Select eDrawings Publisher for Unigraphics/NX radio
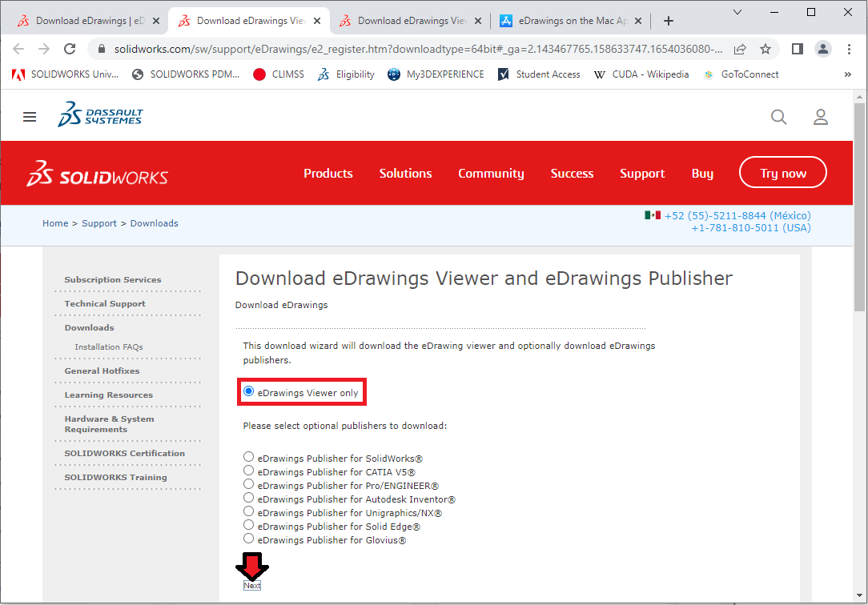The image size is (868, 605). [248, 511]
